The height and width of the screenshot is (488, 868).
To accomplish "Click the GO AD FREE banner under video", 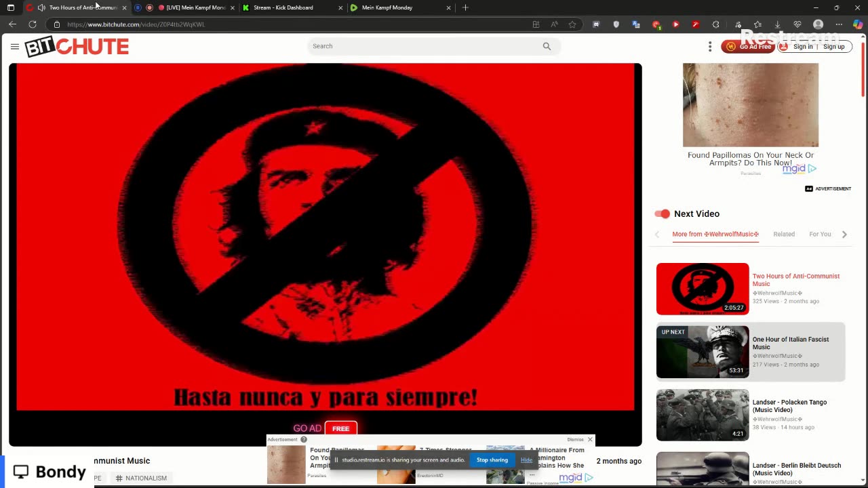I will tap(325, 428).
